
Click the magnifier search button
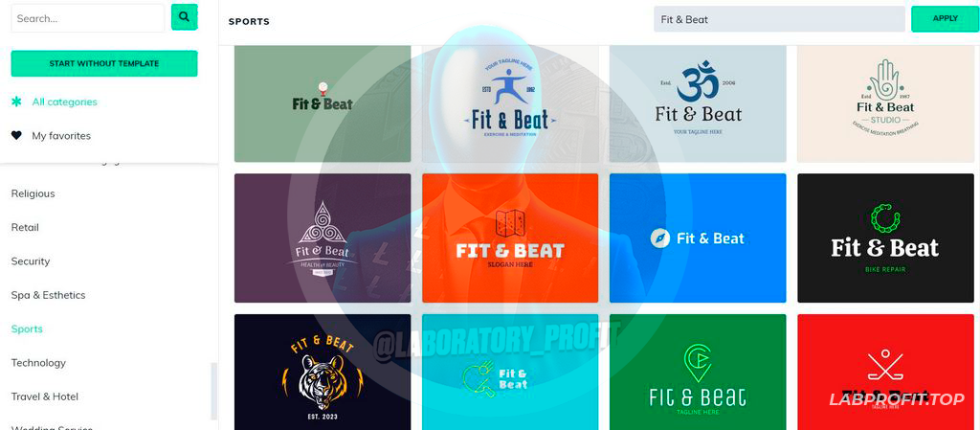point(185,17)
